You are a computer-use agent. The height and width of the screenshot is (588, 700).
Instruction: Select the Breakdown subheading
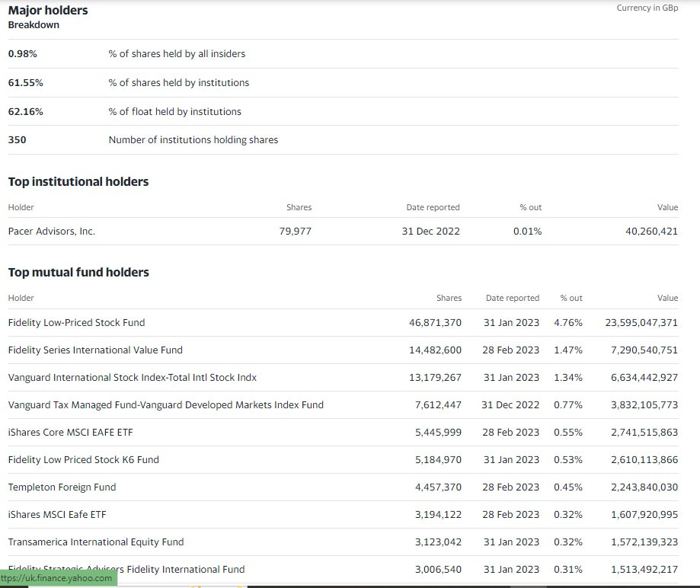(34, 25)
